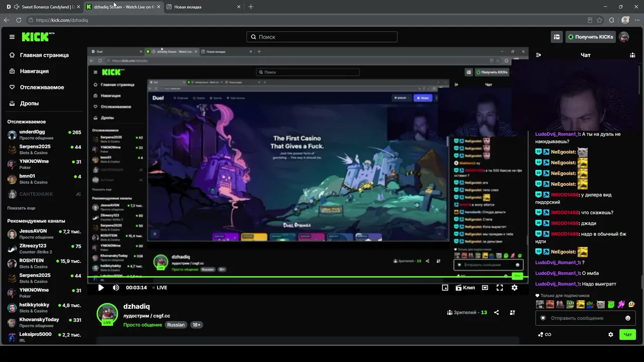Viewport: 644px width, 362px height.
Task: Bookmark page with star icon
Action: (600, 20)
